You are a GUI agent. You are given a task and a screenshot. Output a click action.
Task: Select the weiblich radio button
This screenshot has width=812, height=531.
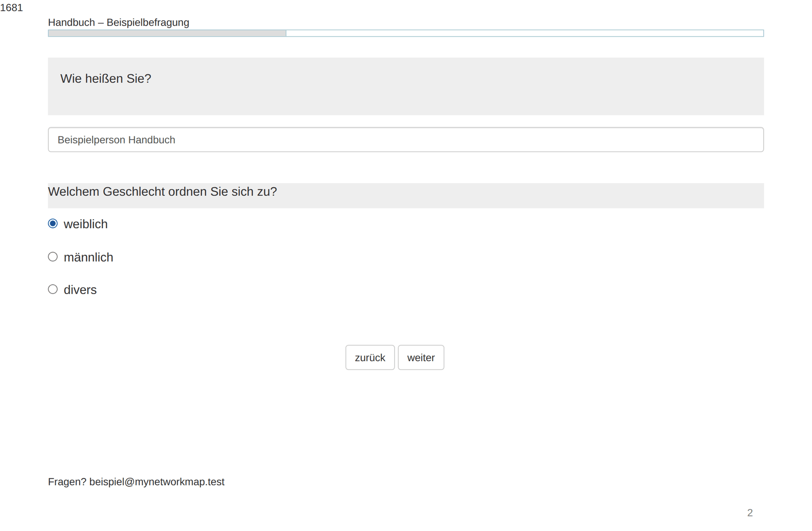click(53, 224)
